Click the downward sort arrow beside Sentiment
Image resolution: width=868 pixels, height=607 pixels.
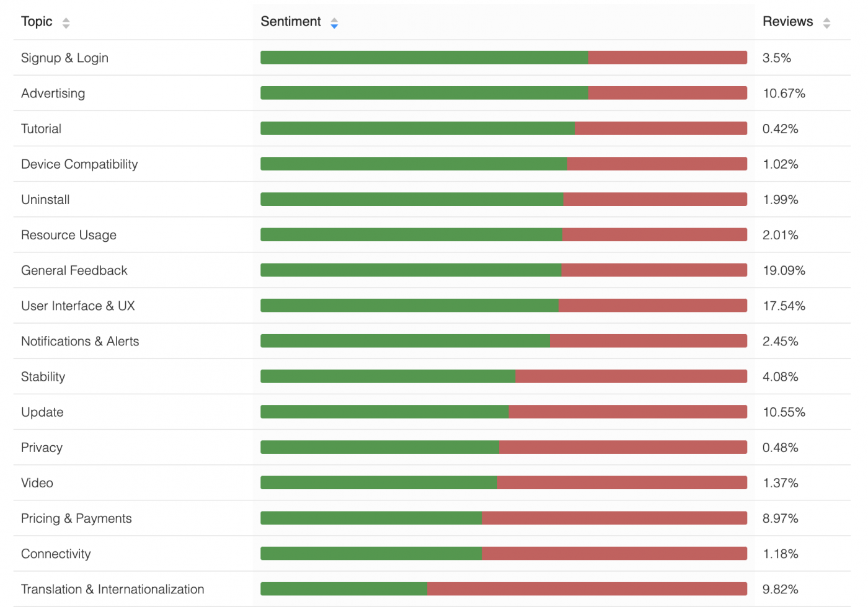click(x=334, y=25)
